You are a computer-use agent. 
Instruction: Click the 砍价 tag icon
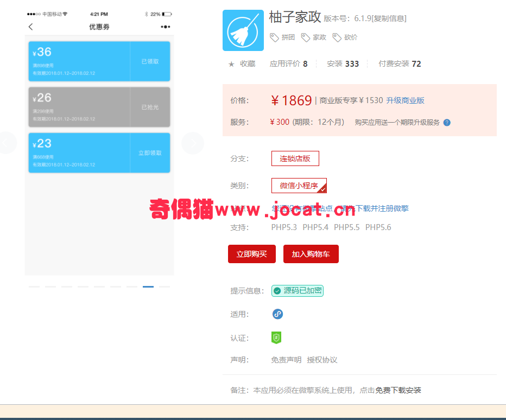[337, 37]
